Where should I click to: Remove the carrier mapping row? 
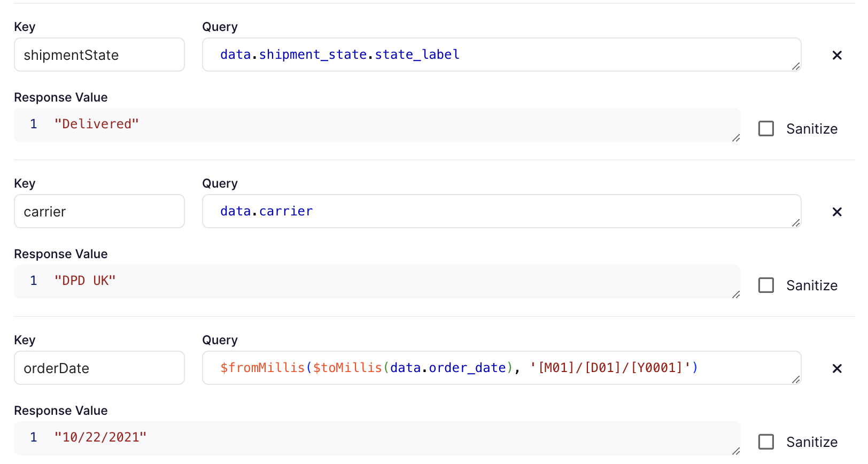(x=837, y=212)
